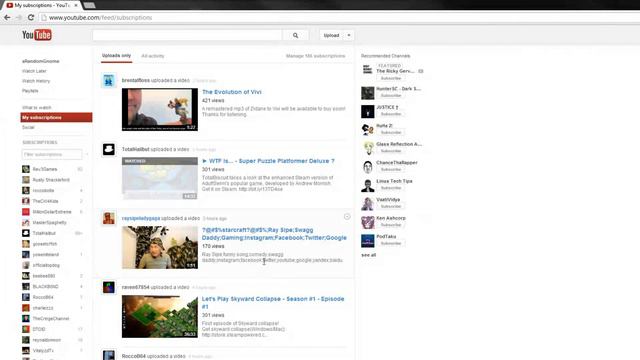Click the browser forward arrow

(19, 18)
